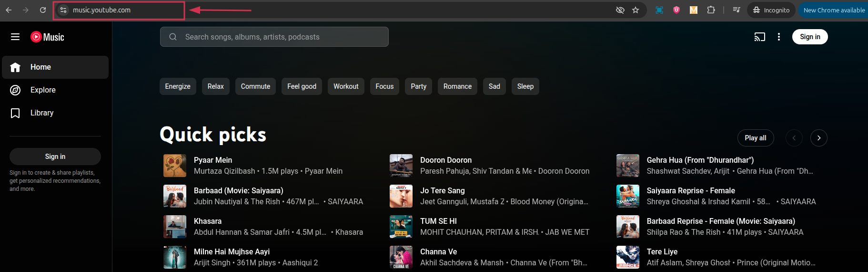Play the Khasara song thumbnail

(175, 227)
